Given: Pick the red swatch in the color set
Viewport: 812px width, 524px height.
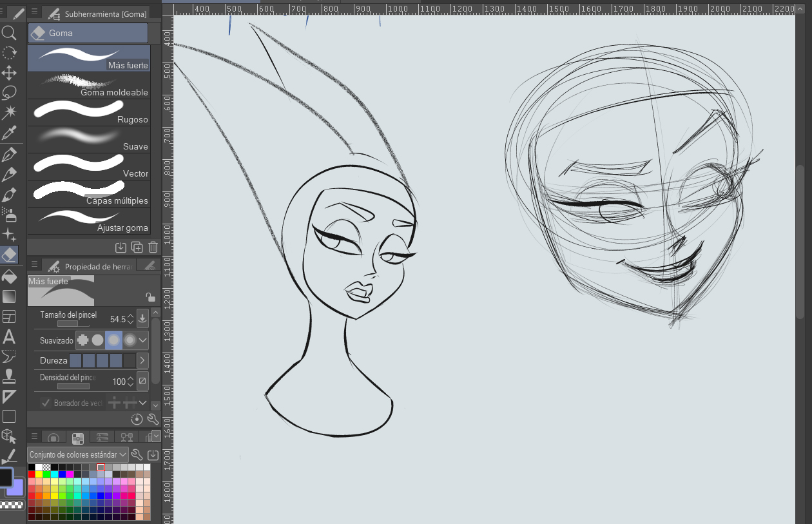Looking at the screenshot, I should point(32,475).
